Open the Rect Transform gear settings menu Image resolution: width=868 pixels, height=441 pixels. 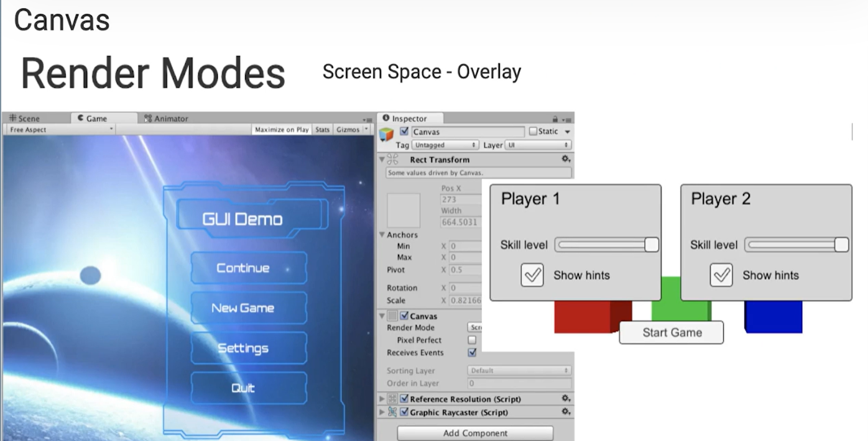tap(566, 160)
